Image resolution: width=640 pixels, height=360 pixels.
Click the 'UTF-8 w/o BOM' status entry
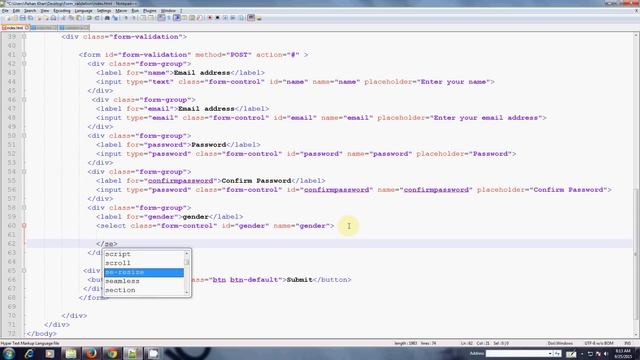[x=599, y=343]
